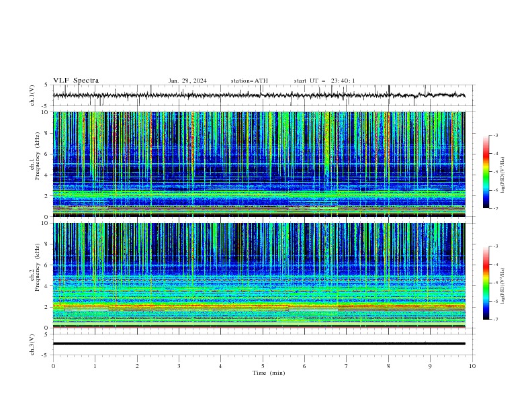Click time axis tick label "6"
532x411 pixels.
[x=304, y=366]
